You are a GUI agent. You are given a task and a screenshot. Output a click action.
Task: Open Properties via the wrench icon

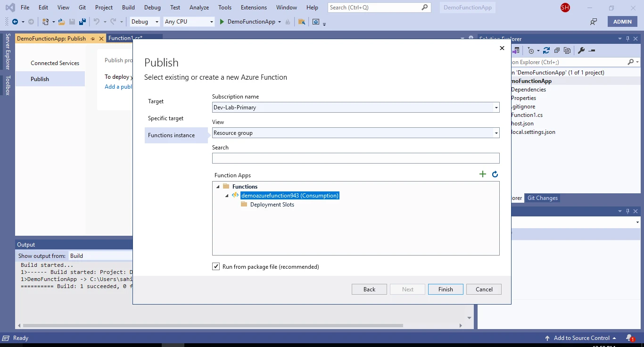[x=582, y=50]
